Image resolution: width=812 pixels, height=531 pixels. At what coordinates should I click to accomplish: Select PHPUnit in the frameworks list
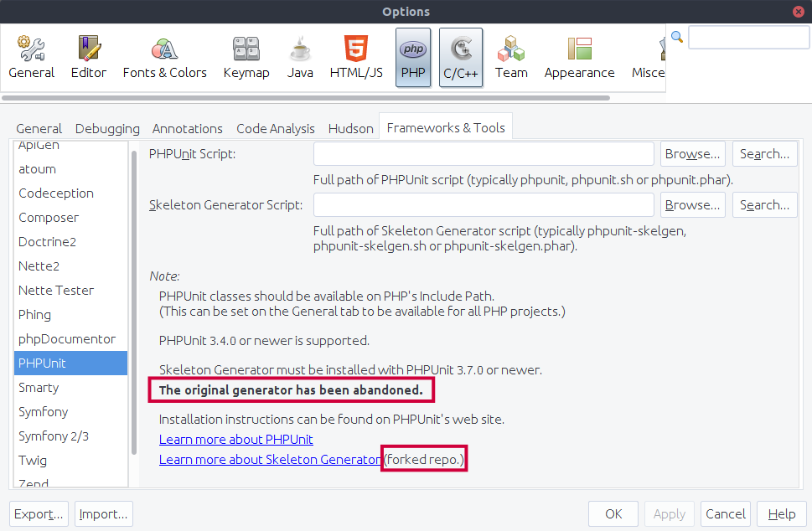(70, 363)
